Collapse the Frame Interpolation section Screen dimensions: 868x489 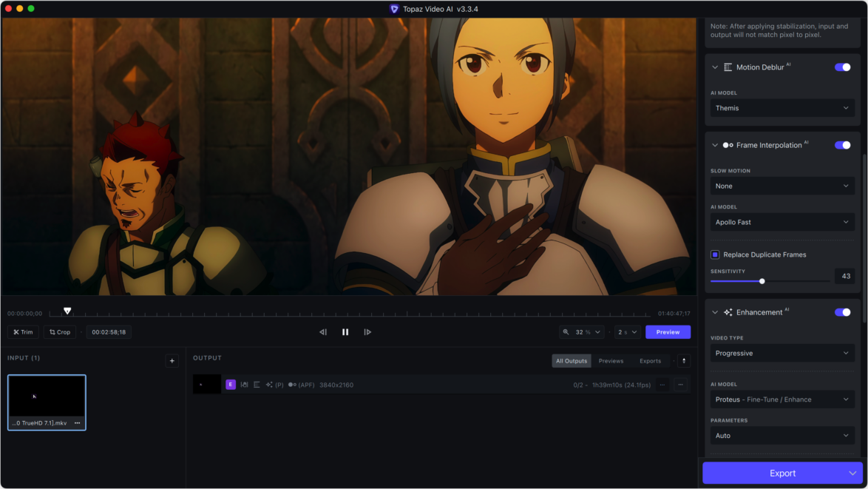(715, 145)
